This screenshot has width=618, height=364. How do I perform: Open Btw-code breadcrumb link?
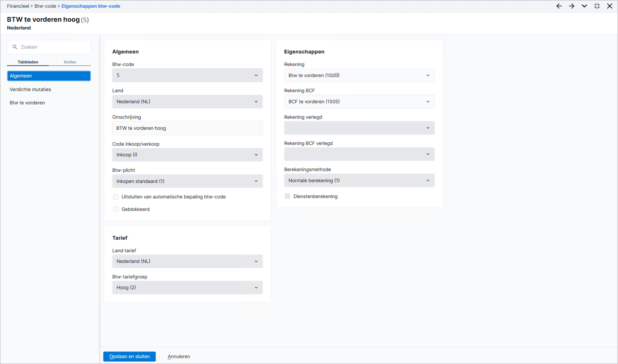[45, 6]
